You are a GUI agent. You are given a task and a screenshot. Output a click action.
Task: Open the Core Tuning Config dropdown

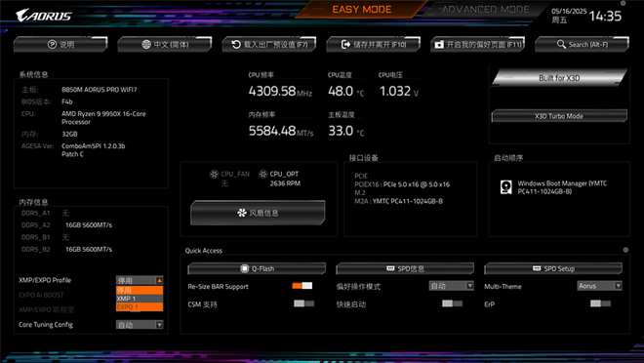pyautogui.click(x=140, y=325)
